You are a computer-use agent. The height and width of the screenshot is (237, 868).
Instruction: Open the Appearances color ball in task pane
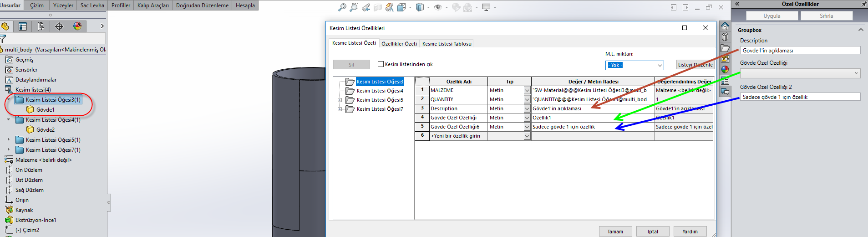click(x=725, y=70)
